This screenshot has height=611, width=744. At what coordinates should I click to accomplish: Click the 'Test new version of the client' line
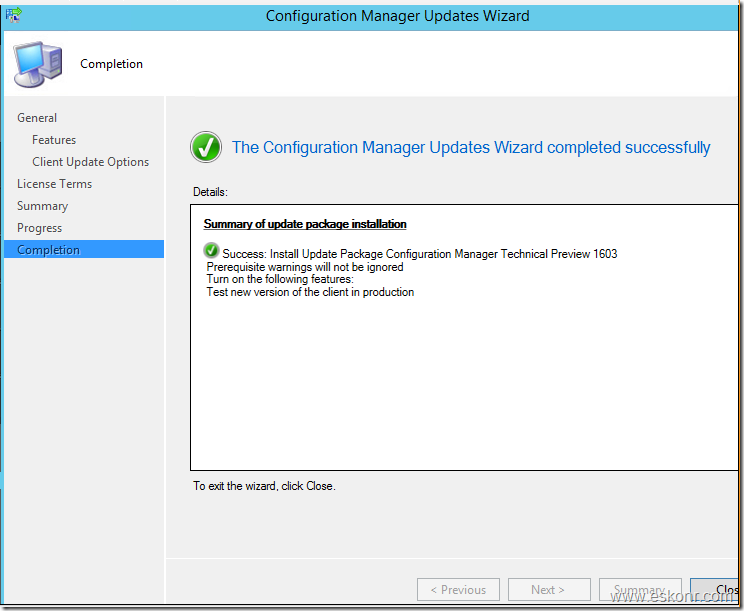coord(310,292)
